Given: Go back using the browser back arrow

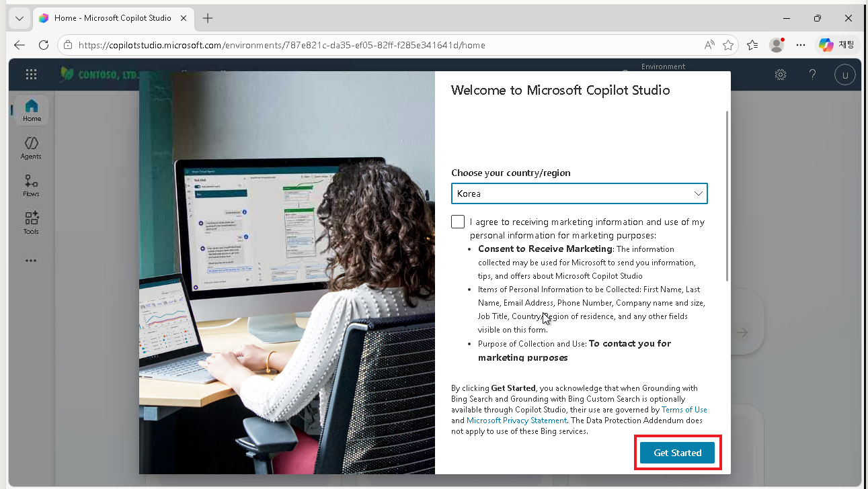Looking at the screenshot, I should click(19, 45).
